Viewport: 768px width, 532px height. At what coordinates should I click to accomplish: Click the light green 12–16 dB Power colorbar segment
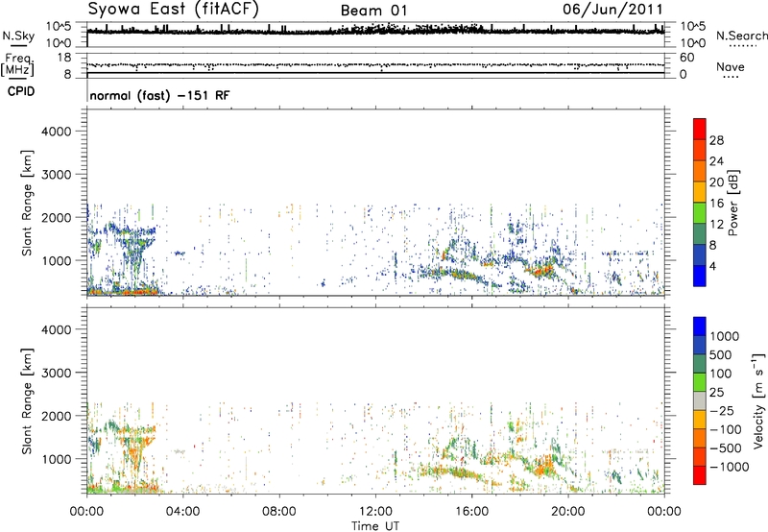pyautogui.click(x=700, y=212)
